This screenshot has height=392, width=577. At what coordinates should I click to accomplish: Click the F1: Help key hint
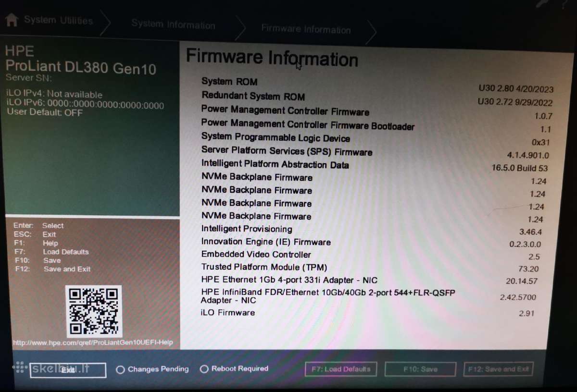[x=36, y=243]
